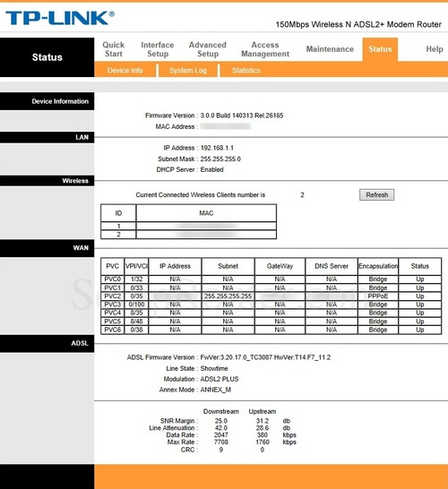448x489 pixels.
Task: Click the Refresh button
Action: coord(376,195)
